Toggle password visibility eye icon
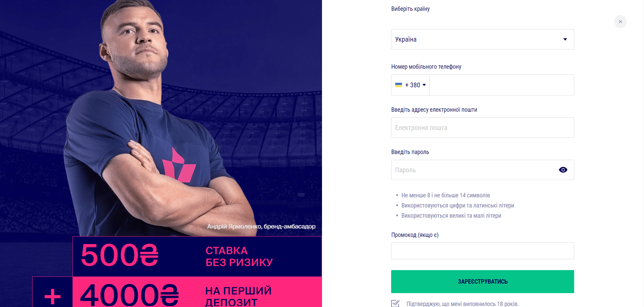The image size is (644, 307). [563, 170]
